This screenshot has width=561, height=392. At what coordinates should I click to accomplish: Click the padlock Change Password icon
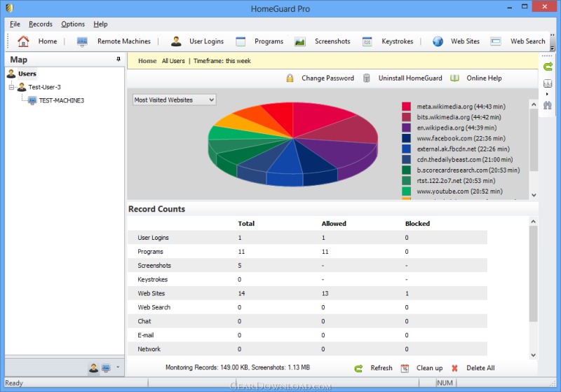pos(290,79)
